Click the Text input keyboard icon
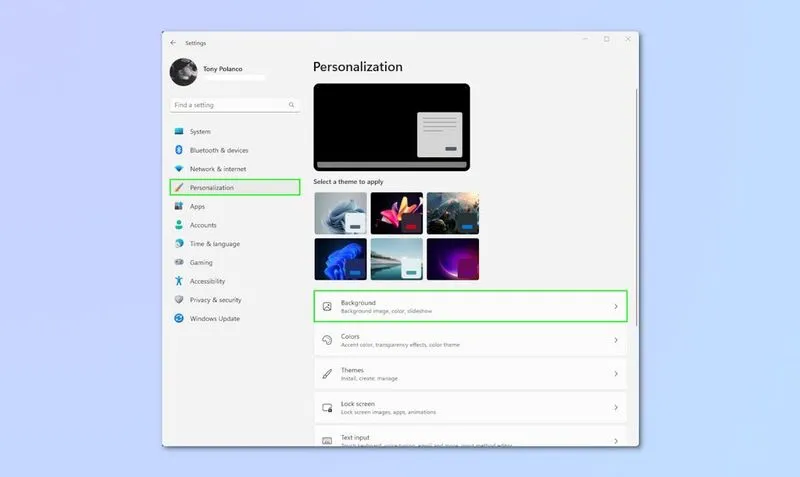The image size is (800, 477). click(327, 440)
